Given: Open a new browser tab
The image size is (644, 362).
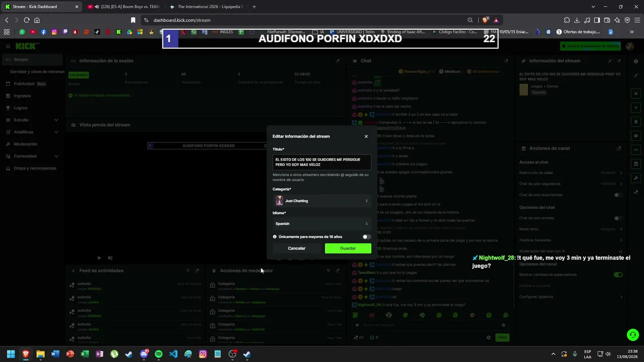Looking at the screenshot, I should pos(254,7).
